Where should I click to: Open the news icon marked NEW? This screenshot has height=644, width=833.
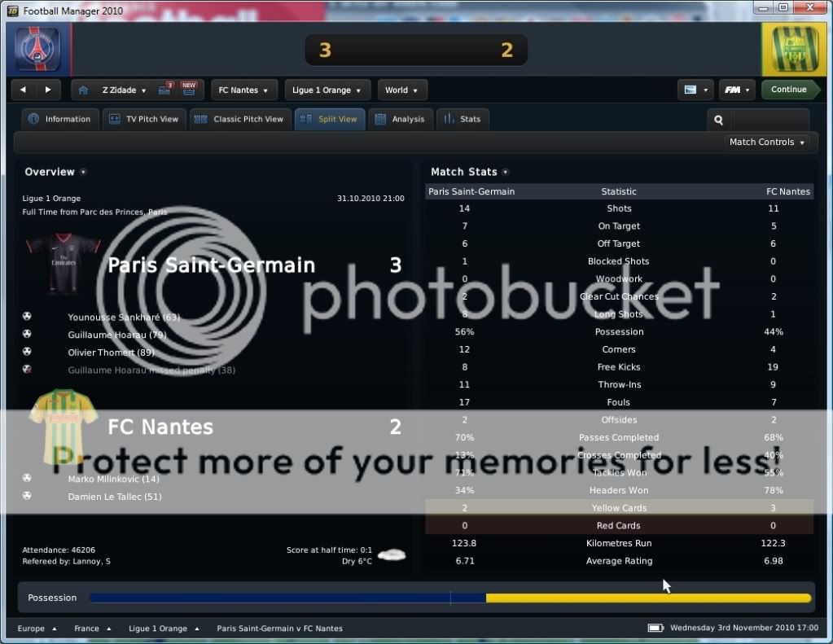[189, 89]
